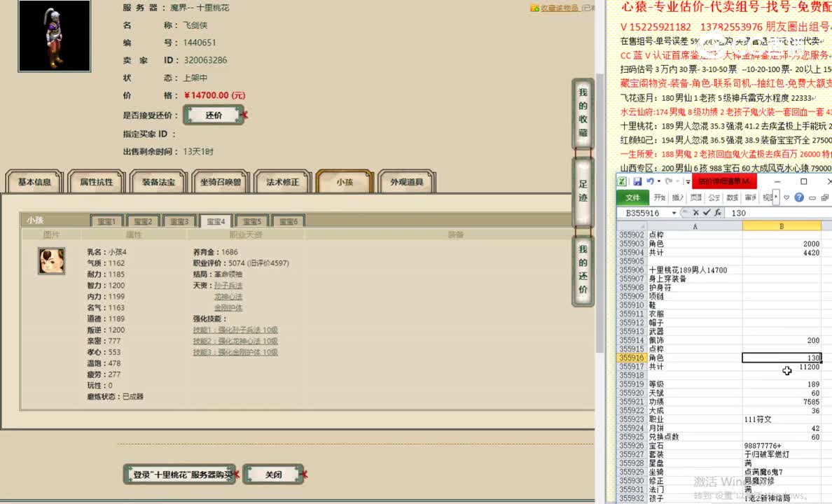Save the workbook with the floppy disk icon
This screenshot has width=832, height=504.
pyautogui.click(x=637, y=181)
